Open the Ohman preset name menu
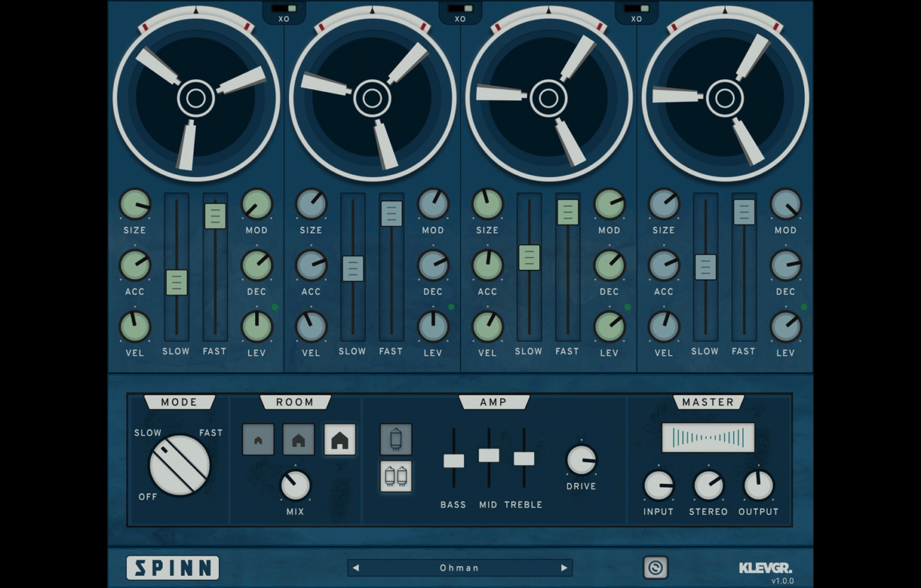The width and height of the screenshot is (921, 588). 460,567
